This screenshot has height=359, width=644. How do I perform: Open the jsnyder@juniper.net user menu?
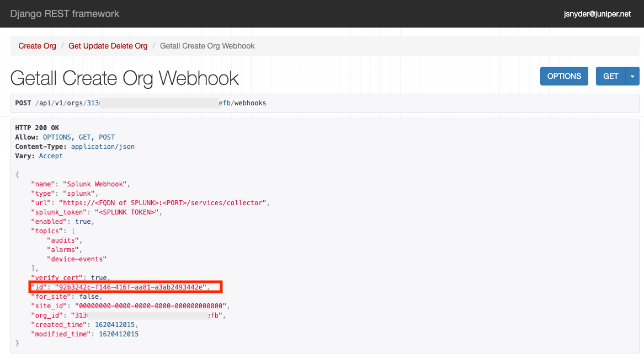pos(597,14)
